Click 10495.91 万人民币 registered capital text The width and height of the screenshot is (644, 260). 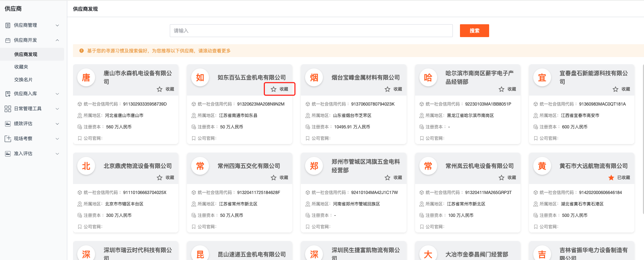(x=352, y=127)
